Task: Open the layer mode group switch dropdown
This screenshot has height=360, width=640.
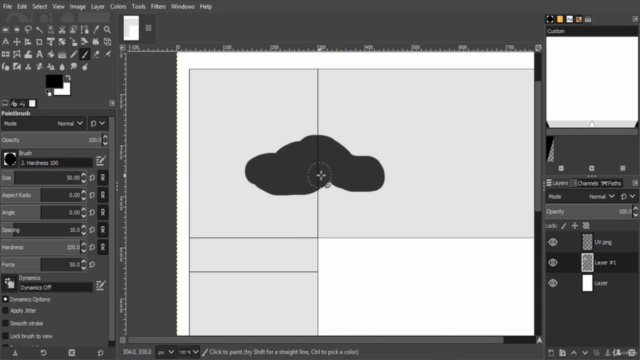Action: (628, 196)
